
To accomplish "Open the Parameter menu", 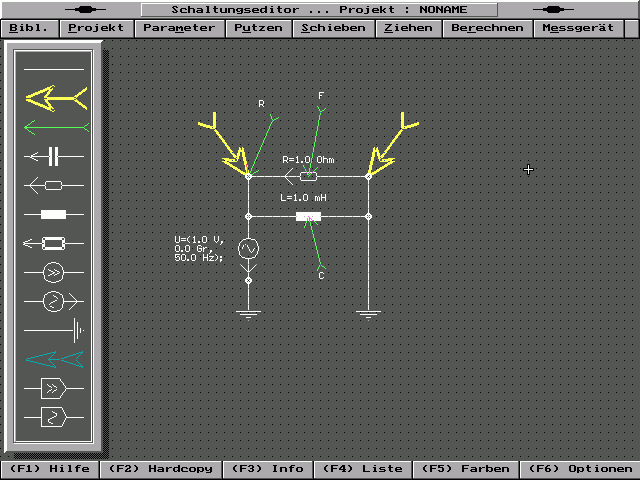I will 178,28.
